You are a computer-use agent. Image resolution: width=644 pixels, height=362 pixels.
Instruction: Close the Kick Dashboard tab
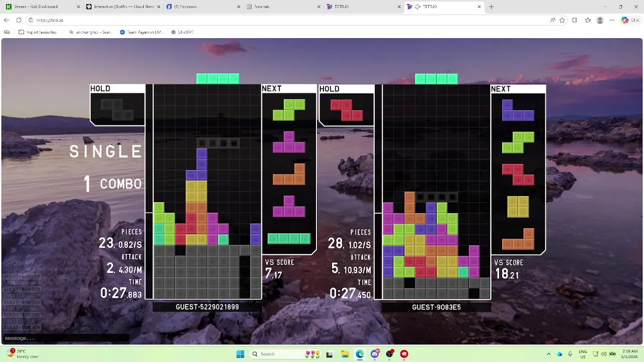(78, 7)
